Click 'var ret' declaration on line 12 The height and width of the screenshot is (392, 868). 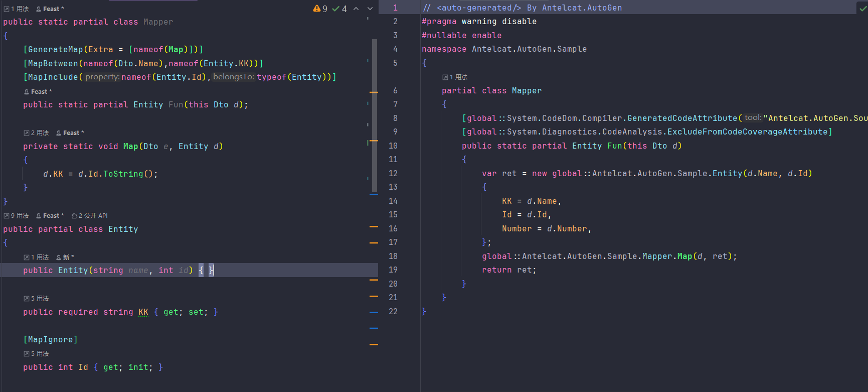tap(499, 173)
